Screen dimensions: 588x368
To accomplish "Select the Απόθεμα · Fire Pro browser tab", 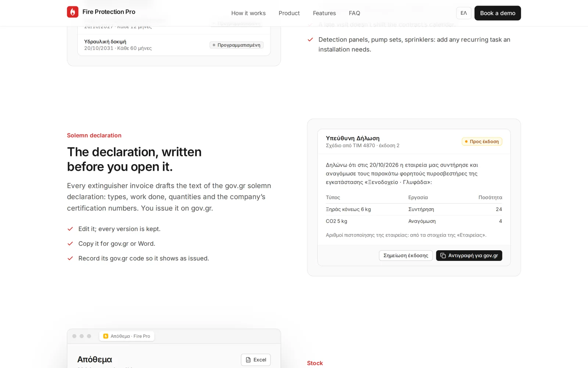I will click(127, 336).
